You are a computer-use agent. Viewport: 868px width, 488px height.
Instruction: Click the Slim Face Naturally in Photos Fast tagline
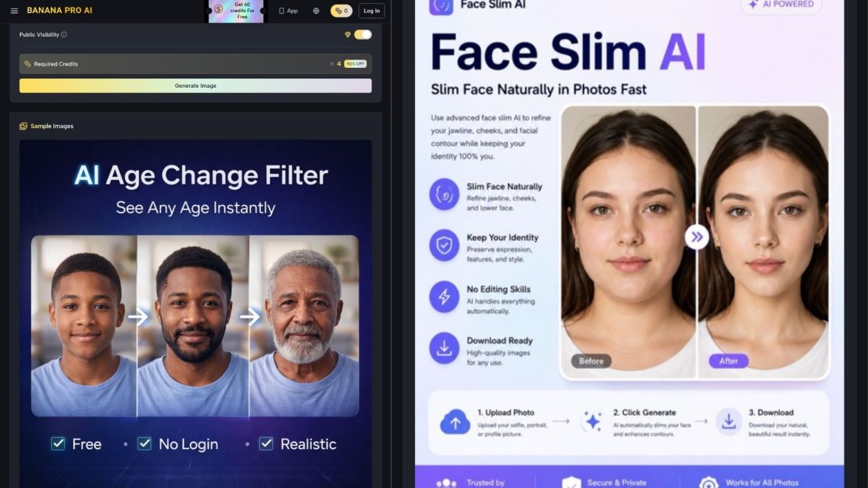tap(538, 90)
